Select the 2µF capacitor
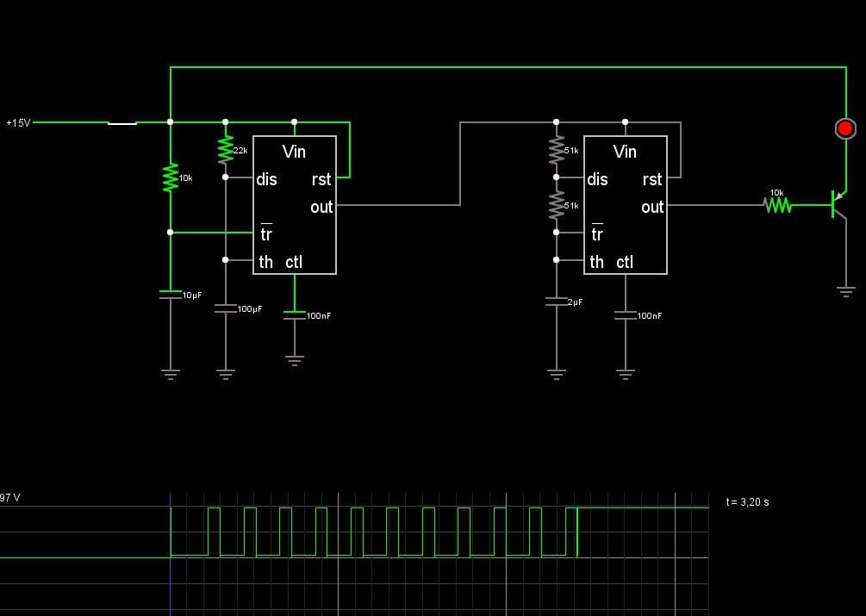 point(556,302)
